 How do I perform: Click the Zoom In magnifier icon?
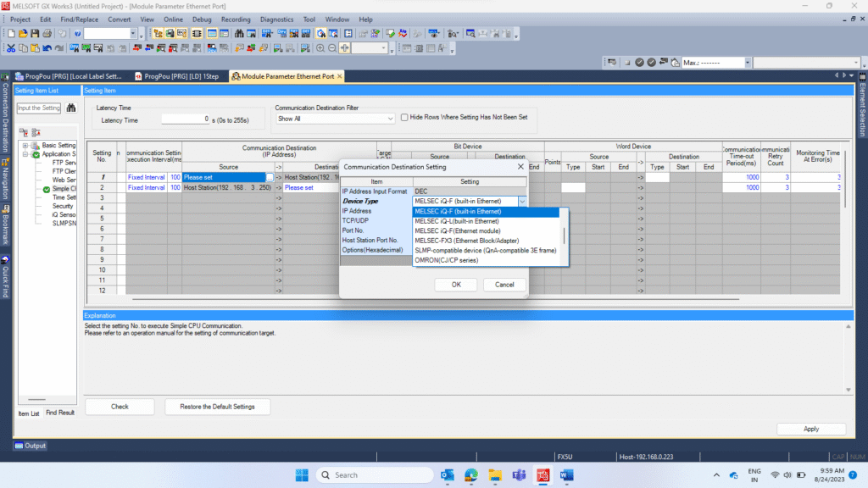click(x=320, y=48)
